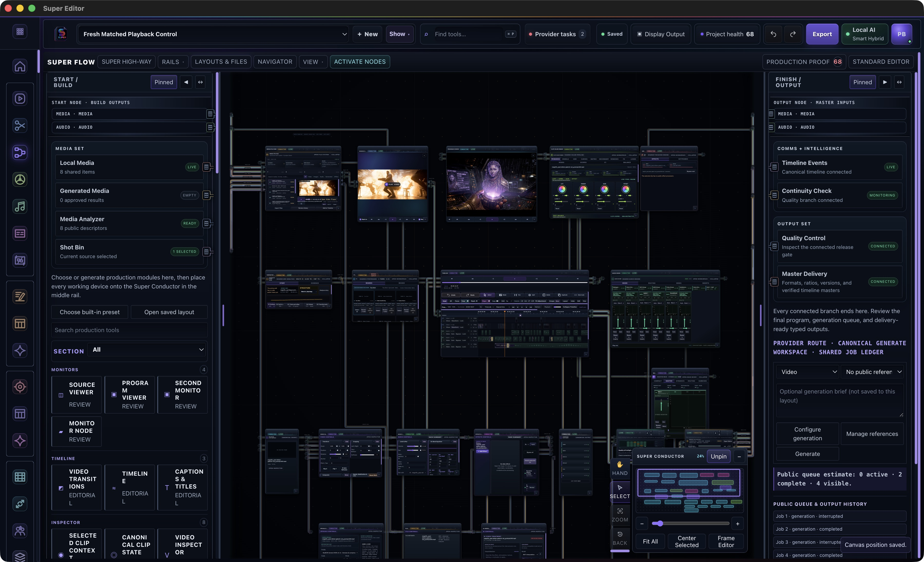The height and width of the screenshot is (562, 924).
Task: Open the Video type dropdown
Action: pos(808,372)
